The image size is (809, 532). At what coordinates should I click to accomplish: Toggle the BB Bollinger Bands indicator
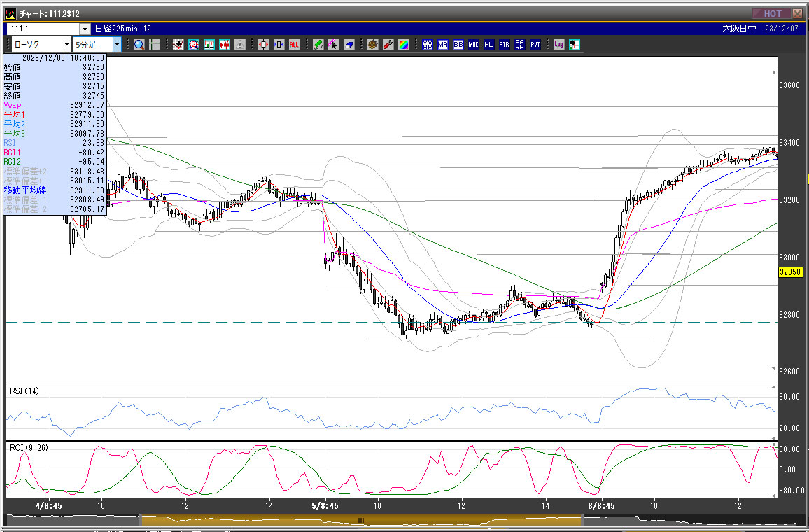[458, 45]
